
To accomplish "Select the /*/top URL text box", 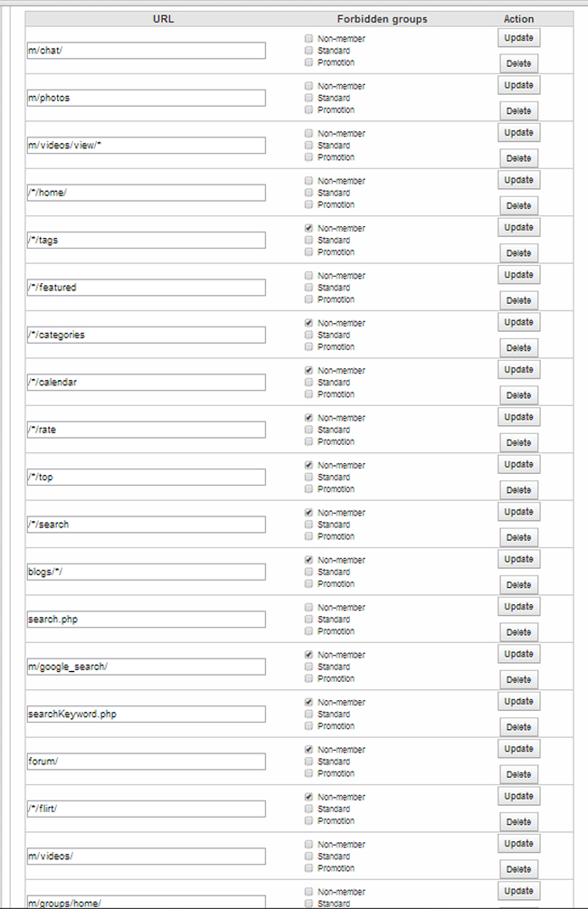I will point(146,477).
